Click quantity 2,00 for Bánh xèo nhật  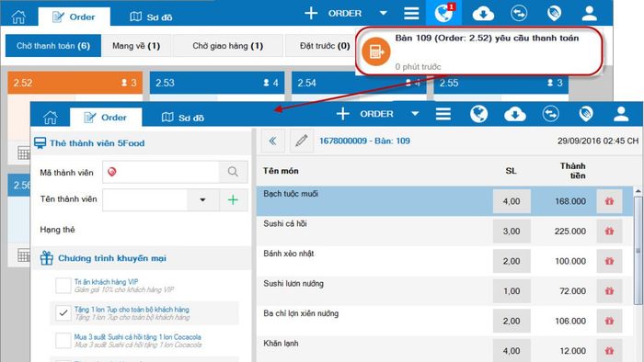tap(512, 261)
